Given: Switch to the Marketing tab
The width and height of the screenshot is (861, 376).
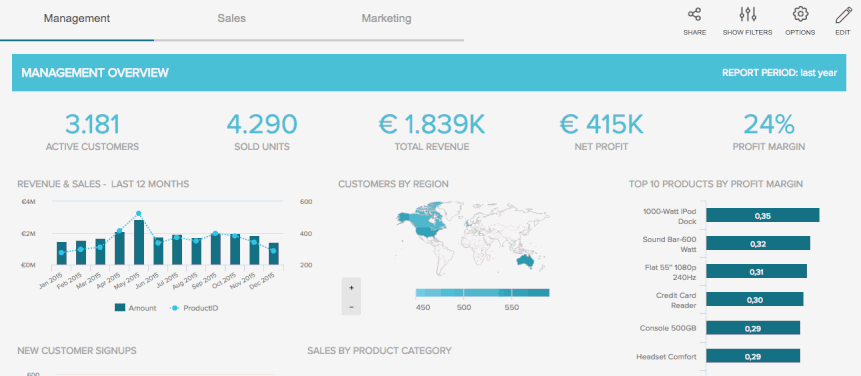Looking at the screenshot, I should 387,18.
